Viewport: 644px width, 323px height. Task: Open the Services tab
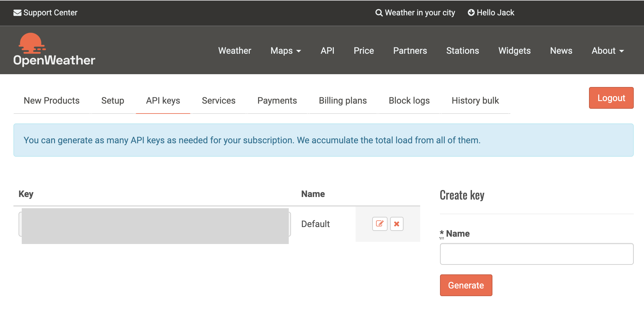pos(219,100)
